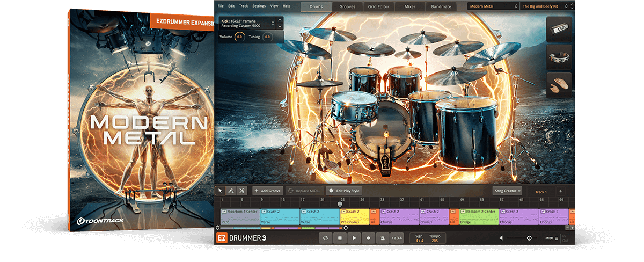Switch to the Mixer tab
The height and width of the screenshot is (262, 644).
(410, 6)
